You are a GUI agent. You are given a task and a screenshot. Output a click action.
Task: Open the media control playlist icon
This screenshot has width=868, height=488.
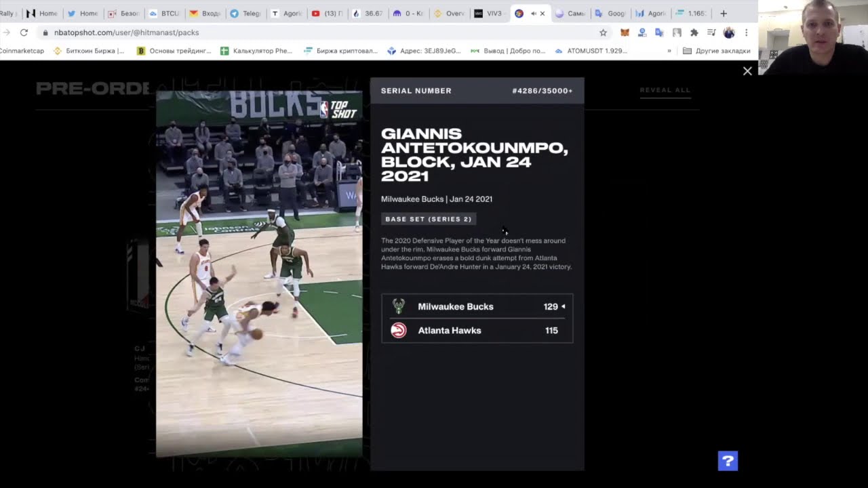711,33
